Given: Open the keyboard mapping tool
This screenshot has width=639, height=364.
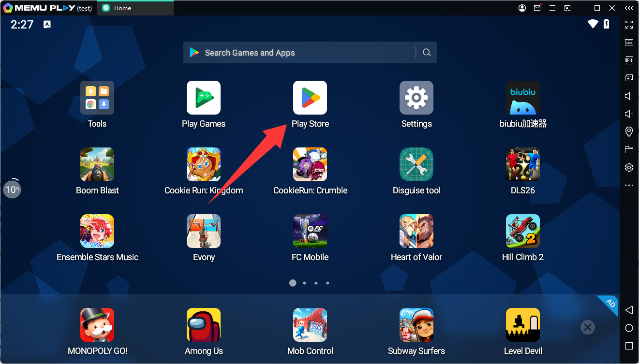Looking at the screenshot, I should 629,43.
